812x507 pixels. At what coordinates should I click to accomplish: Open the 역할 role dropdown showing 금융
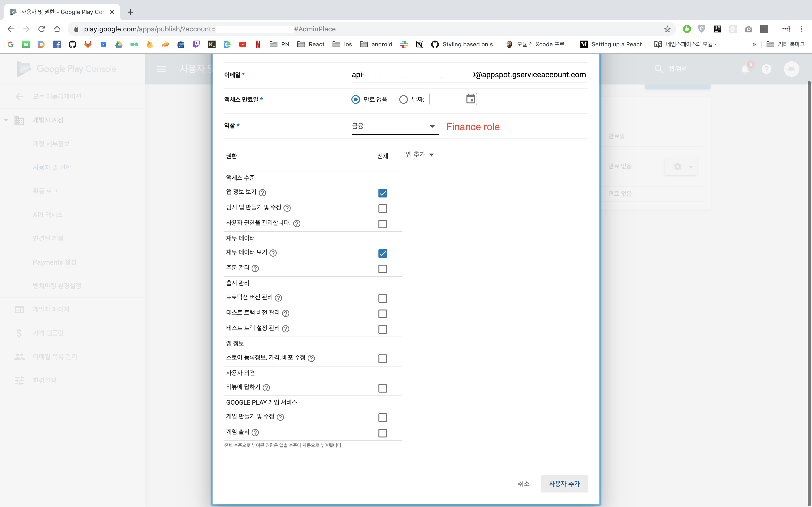pos(395,126)
